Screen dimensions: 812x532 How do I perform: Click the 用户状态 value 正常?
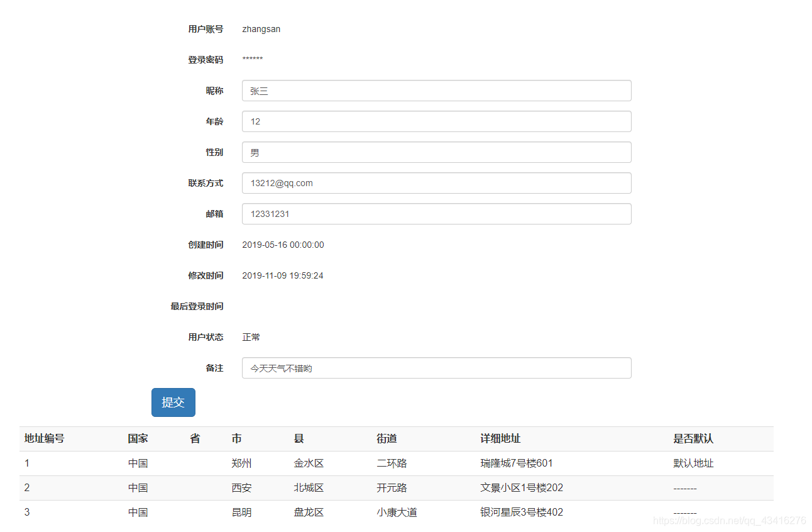tap(251, 337)
